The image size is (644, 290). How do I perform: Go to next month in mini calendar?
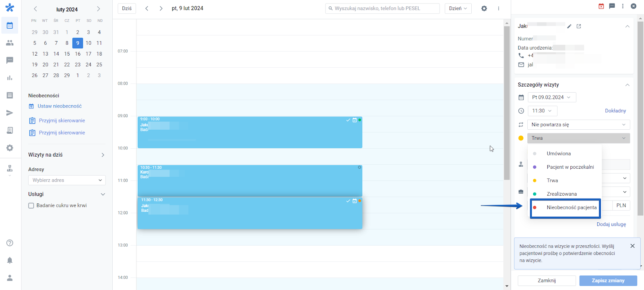(99, 9)
